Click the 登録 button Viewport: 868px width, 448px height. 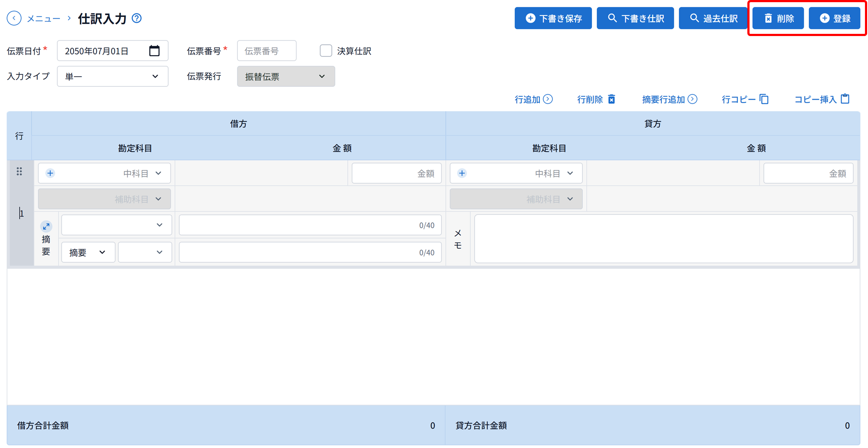(x=835, y=18)
